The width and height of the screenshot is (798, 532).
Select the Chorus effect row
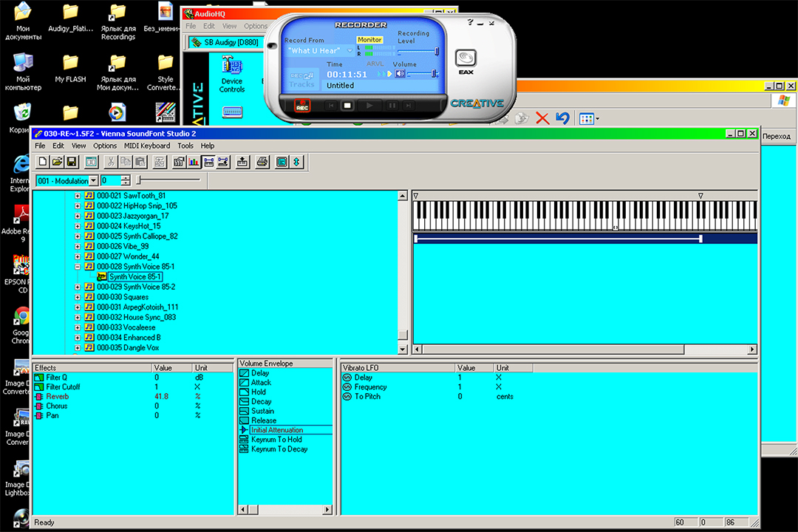pos(133,406)
